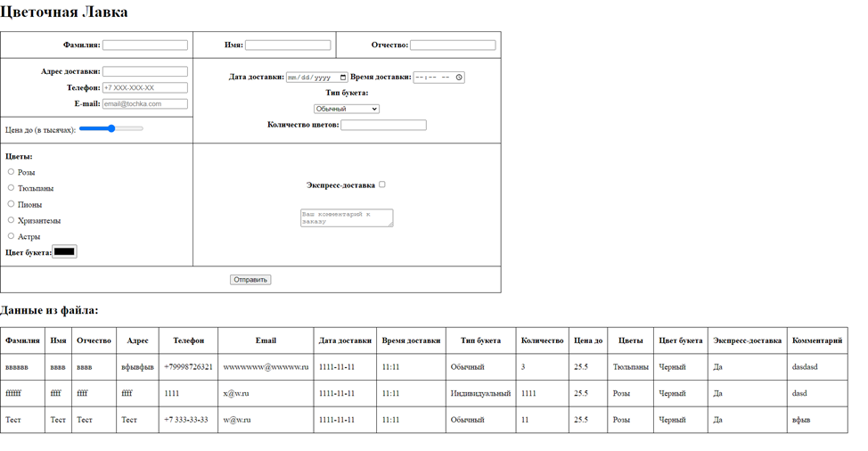Click the Адрес доставки input field

(145, 71)
